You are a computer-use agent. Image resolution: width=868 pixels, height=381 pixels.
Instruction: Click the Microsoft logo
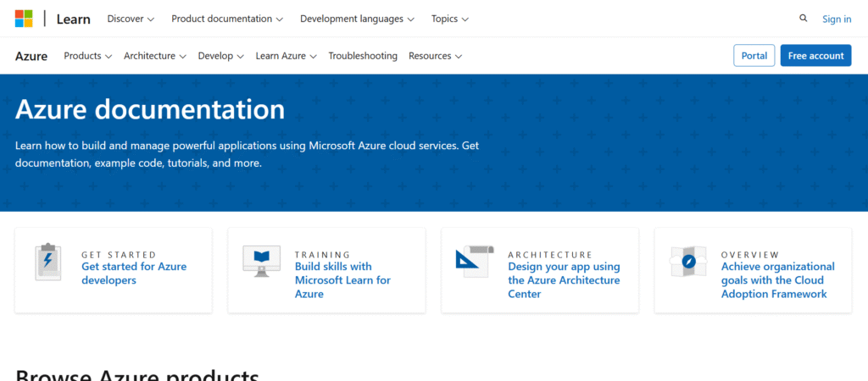click(x=24, y=19)
